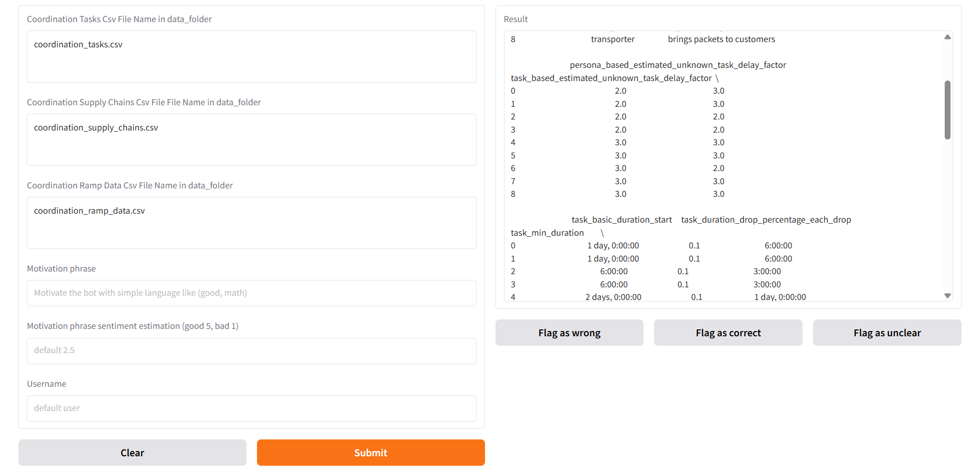
Task: Flag the result as unclear
Action: click(887, 333)
